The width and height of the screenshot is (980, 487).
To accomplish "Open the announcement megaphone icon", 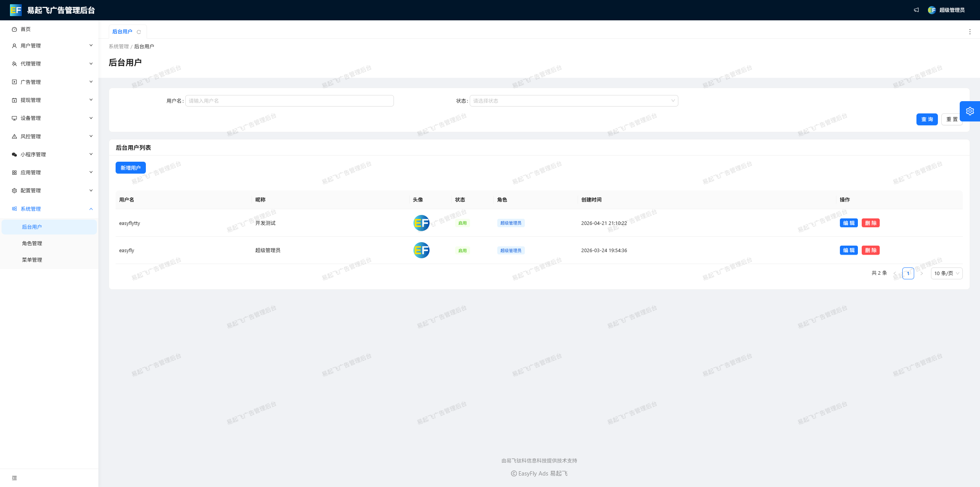I will (916, 10).
